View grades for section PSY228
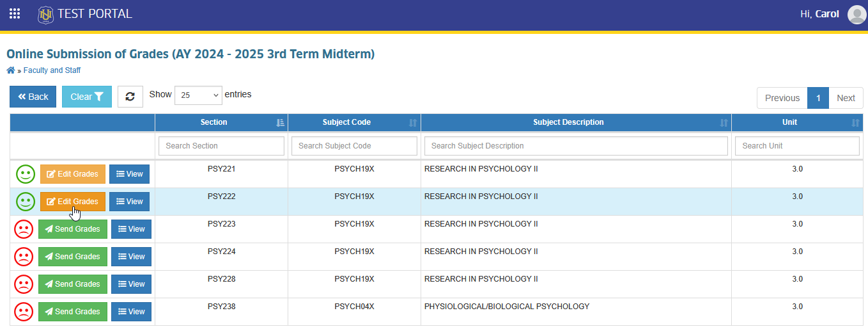The image size is (868, 329). [131, 284]
